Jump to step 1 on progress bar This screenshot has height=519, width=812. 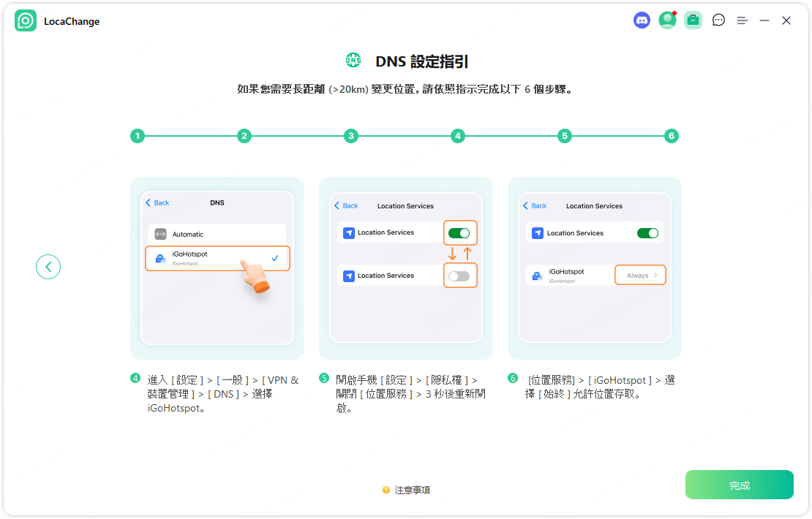coord(138,136)
